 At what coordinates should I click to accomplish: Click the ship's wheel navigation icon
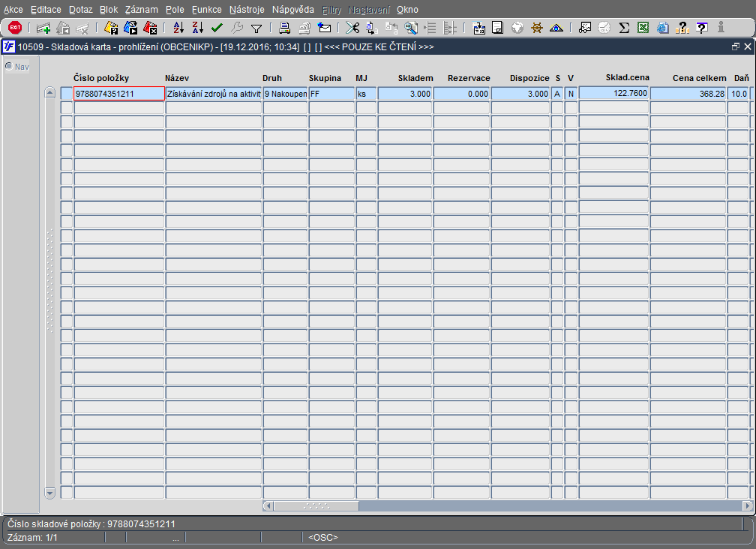[x=537, y=28]
